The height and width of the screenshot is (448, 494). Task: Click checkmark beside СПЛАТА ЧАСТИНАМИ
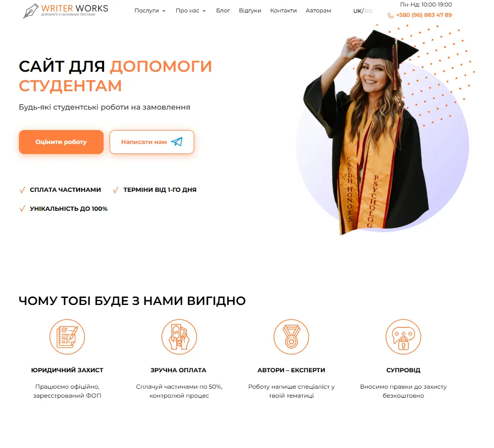click(22, 190)
